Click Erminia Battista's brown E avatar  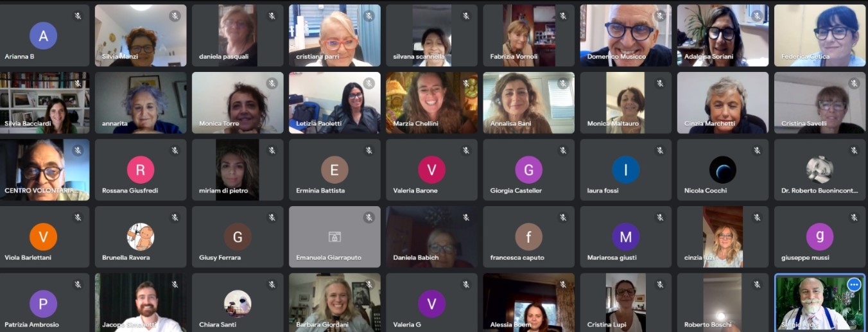(334, 170)
